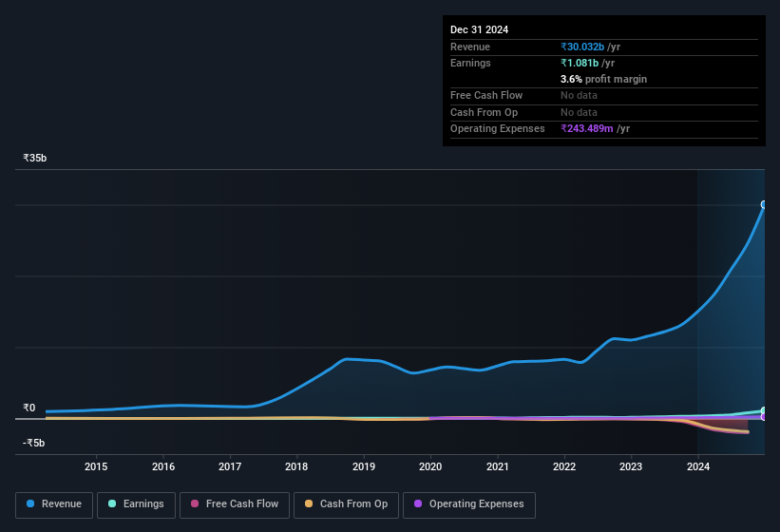Toggle the Revenue series legend button
780x532 pixels.
pyautogui.click(x=54, y=504)
